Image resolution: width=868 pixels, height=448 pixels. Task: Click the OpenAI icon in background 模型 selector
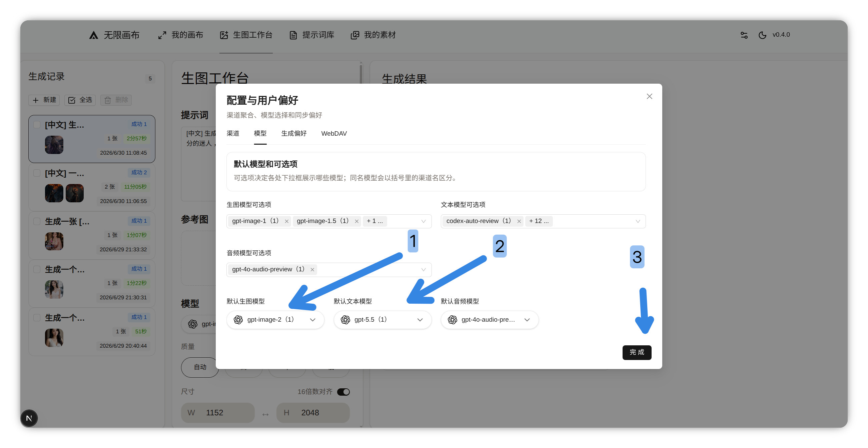pos(193,324)
